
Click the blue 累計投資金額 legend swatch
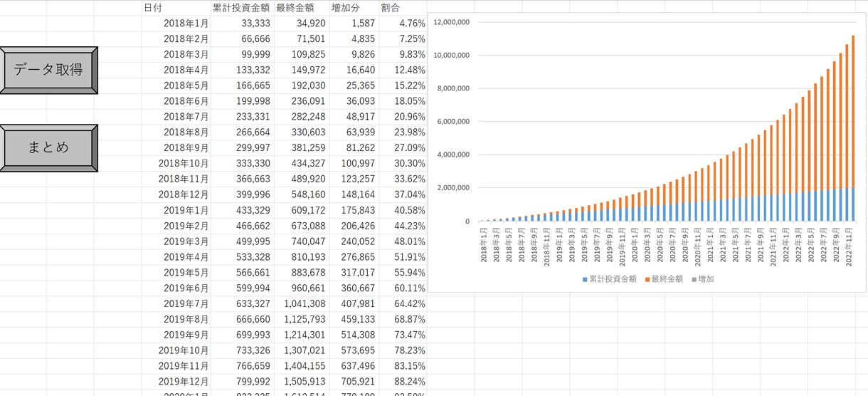[585, 279]
